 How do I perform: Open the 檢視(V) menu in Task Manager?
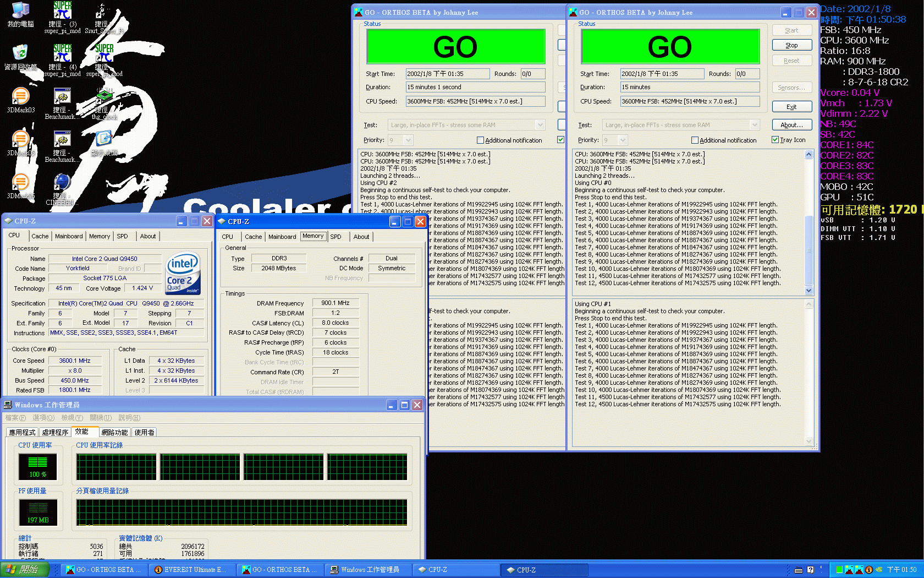[x=72, y=418]
